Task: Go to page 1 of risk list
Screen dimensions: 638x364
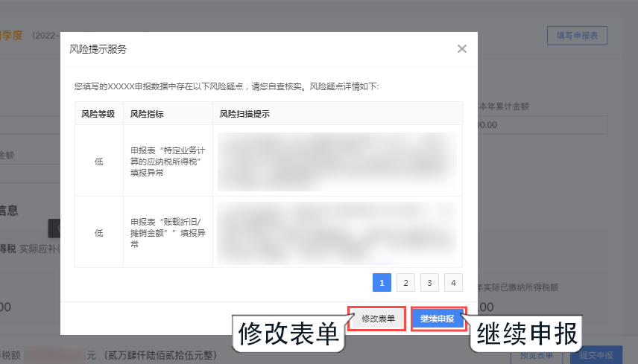Action: (382, 283)
